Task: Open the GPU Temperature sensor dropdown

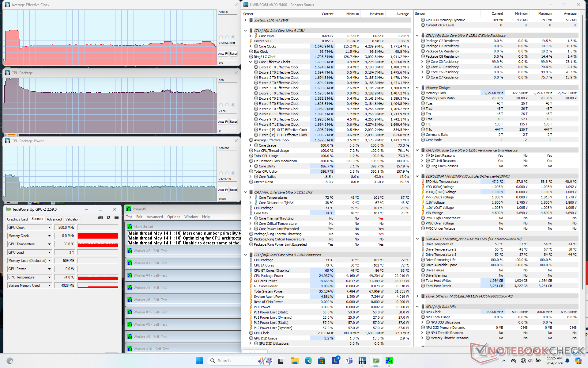Action: pos(49,244)
